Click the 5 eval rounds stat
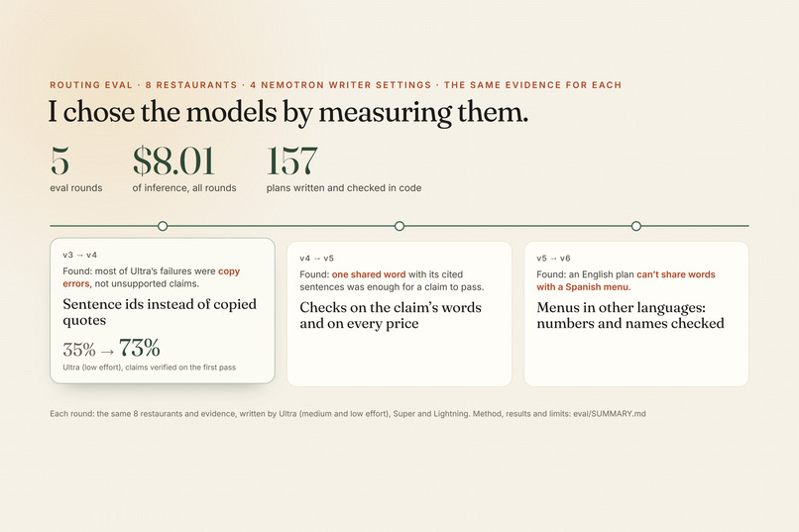The image size is (799, 532). (59, 160)
